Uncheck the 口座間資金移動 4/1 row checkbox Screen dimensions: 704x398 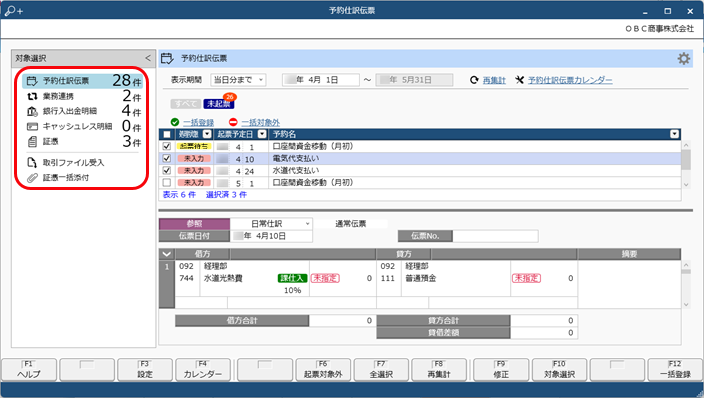click(x=167, y=146)
